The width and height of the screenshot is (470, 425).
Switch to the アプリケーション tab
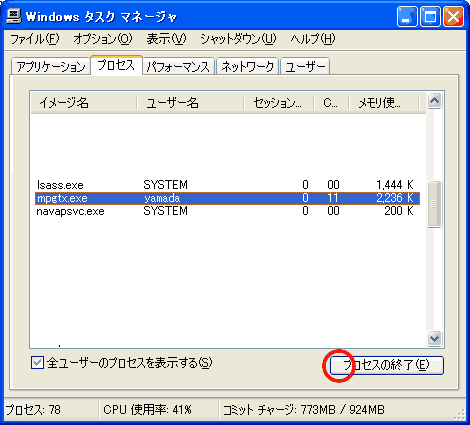(51, 67)
